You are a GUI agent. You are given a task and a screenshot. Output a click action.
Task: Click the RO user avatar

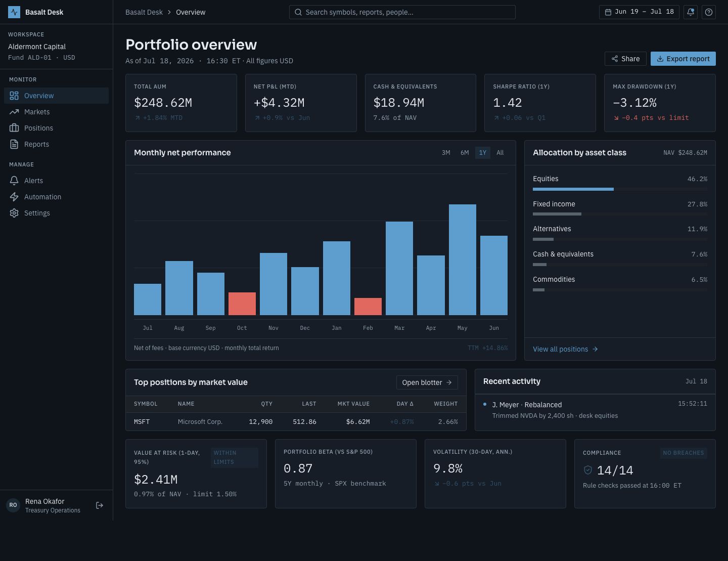tap(13, 505)
